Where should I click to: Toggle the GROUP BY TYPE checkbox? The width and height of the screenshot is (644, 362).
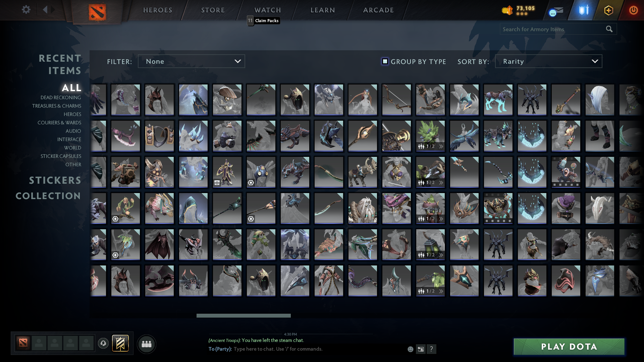click(384, 61)
